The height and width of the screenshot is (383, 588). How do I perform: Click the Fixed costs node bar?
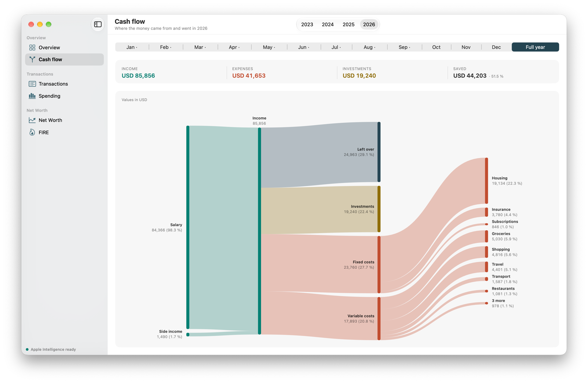tap(379, 264)
